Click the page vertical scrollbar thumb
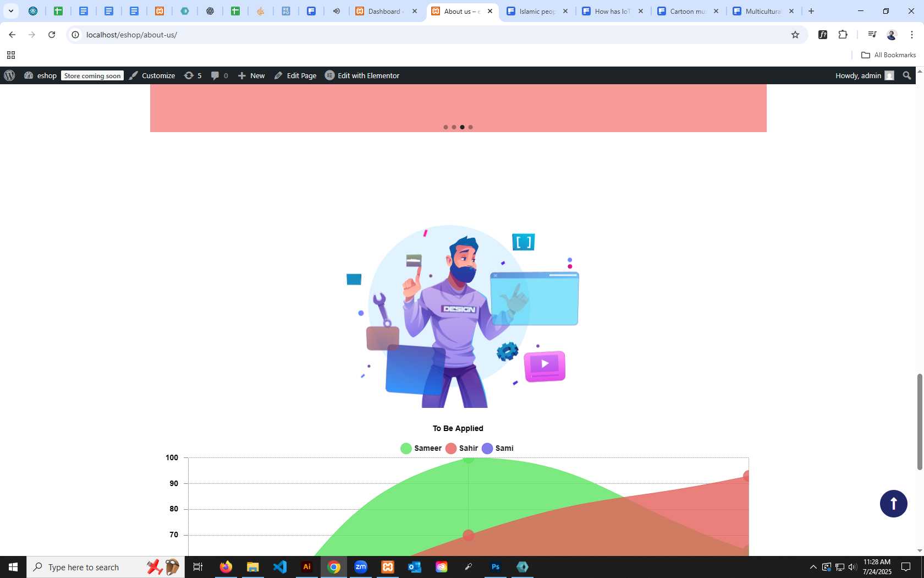 pos(919,422)
